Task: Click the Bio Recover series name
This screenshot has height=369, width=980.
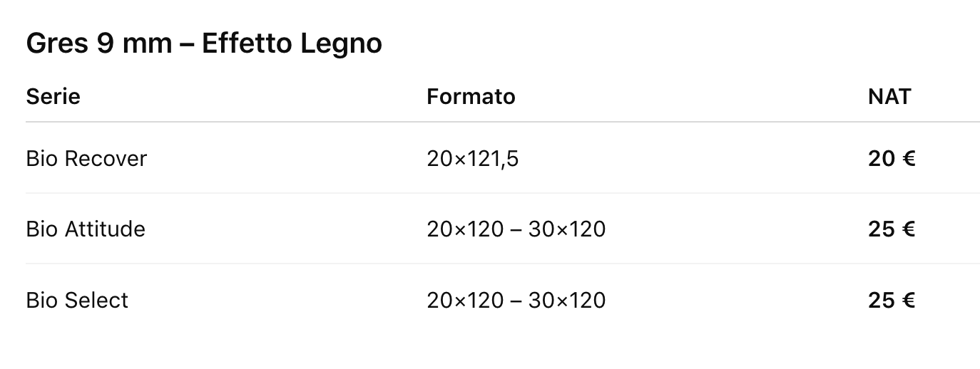Action: (x=86, y=158)
